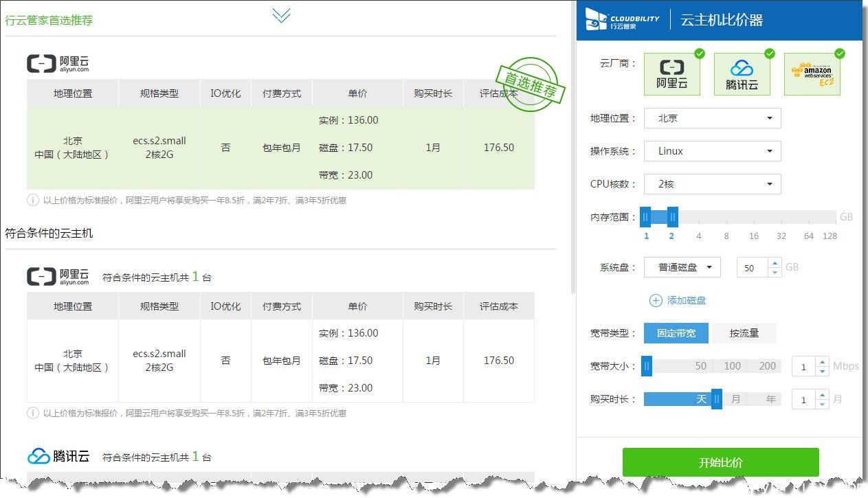Toggle the 阿里云 vendor selection

(672, 74)
